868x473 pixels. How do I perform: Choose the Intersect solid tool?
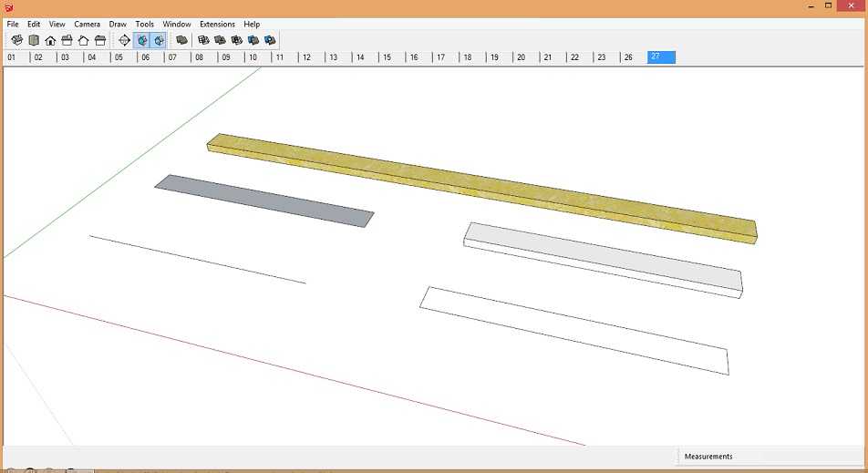(204, 40)
